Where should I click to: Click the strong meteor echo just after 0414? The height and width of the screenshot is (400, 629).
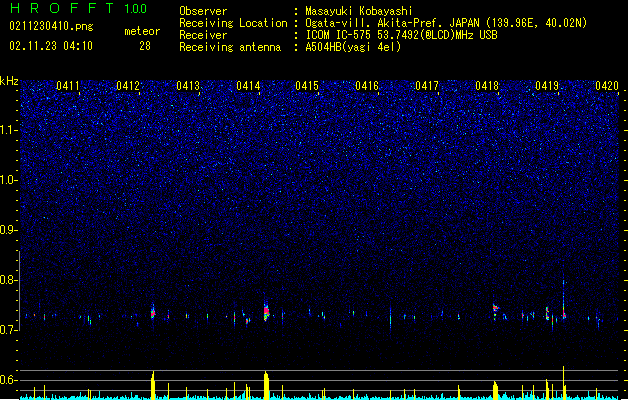tap(266, 311)
